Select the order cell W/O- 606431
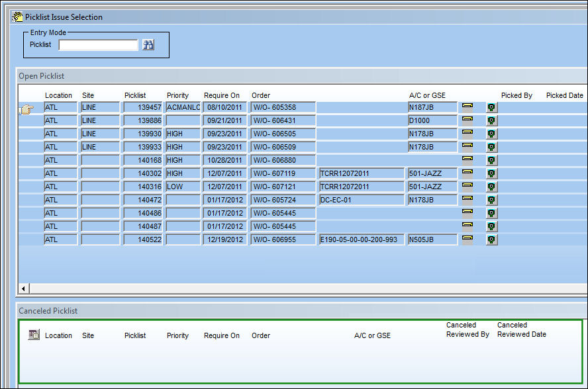 [283, 120]
